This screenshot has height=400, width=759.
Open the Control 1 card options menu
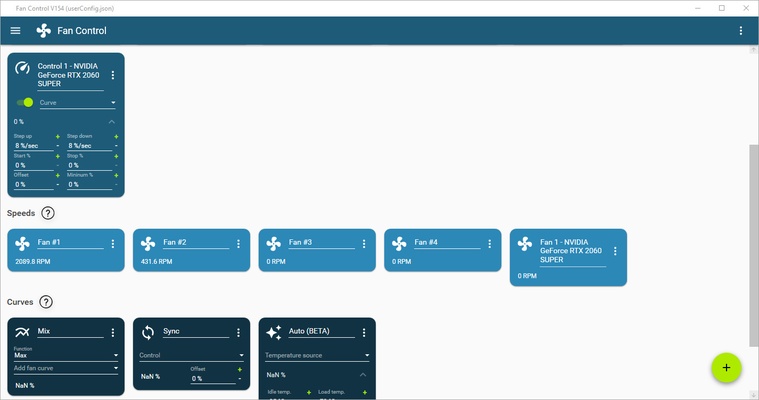point(113,75)
